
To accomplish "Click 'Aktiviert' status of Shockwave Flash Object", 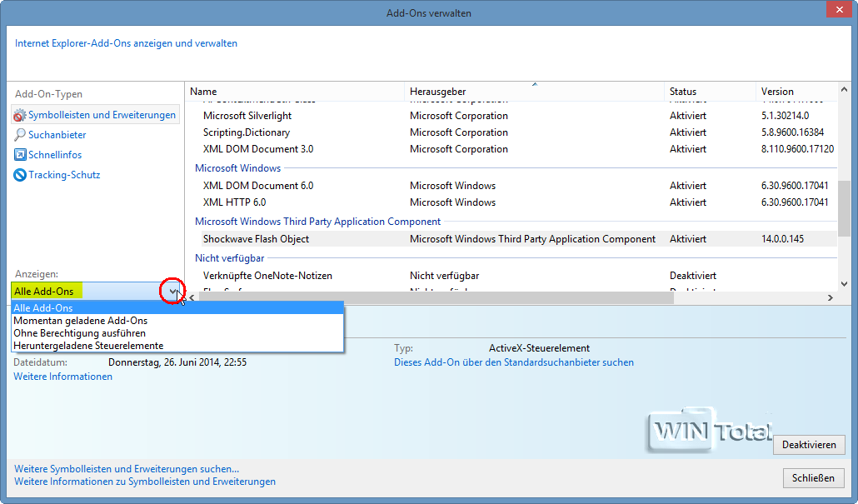I will pyautogui.click(x=688, y=239).
